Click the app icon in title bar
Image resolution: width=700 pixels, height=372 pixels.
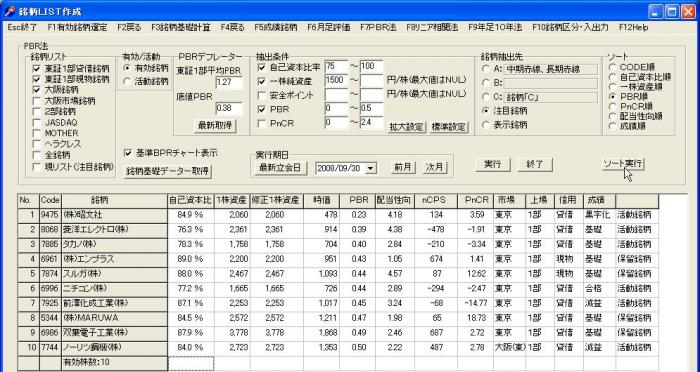coord(10,11)
